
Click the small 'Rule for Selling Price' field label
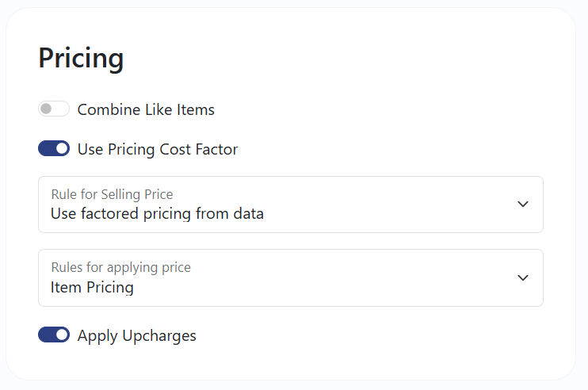pyautogui.click(x=112, y=194)
